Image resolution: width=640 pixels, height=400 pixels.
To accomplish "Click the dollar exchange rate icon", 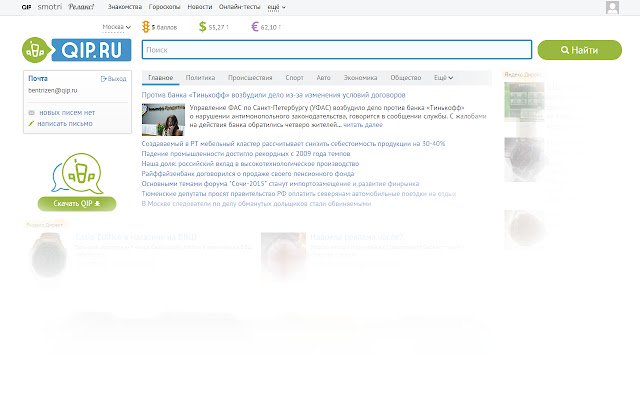I will [202, 27].
